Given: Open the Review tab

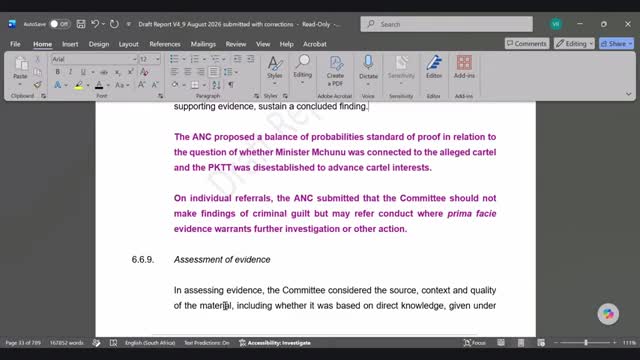Looking at the screenshot, I should coord(236,44).
